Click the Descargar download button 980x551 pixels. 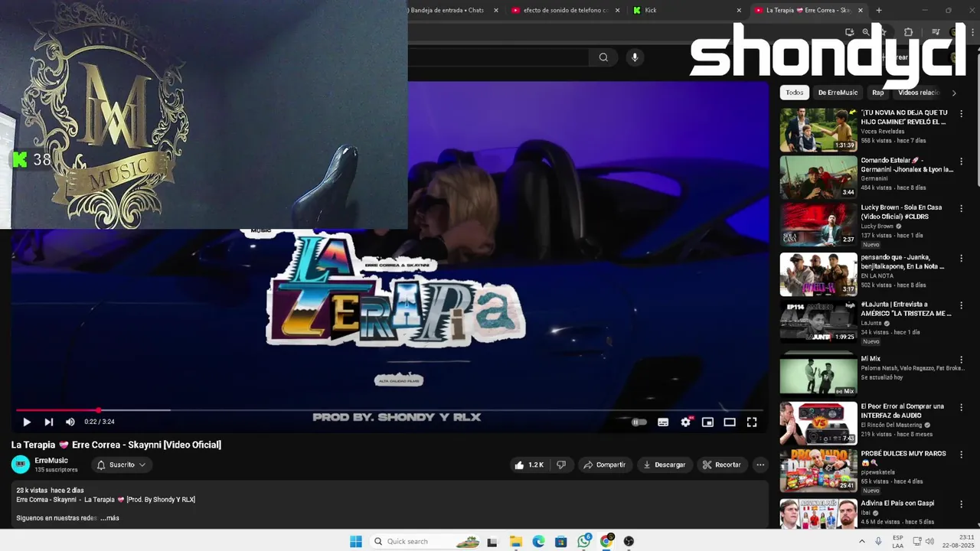point(665,465)
